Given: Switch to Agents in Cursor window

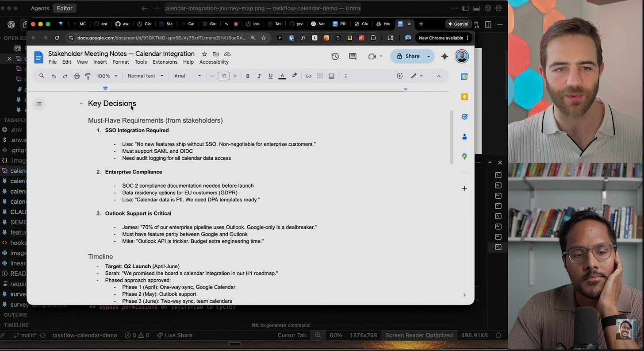Looking at the screenshot, I should point(40,8).
